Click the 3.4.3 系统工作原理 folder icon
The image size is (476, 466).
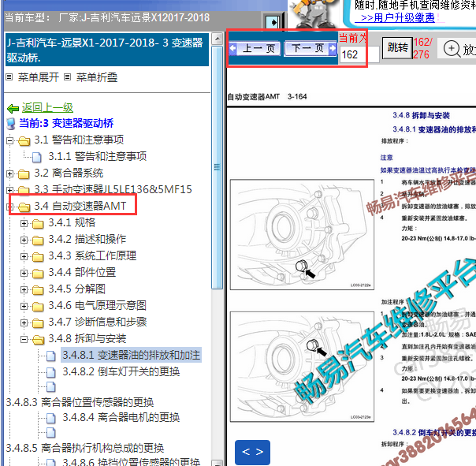coord(38,257)
